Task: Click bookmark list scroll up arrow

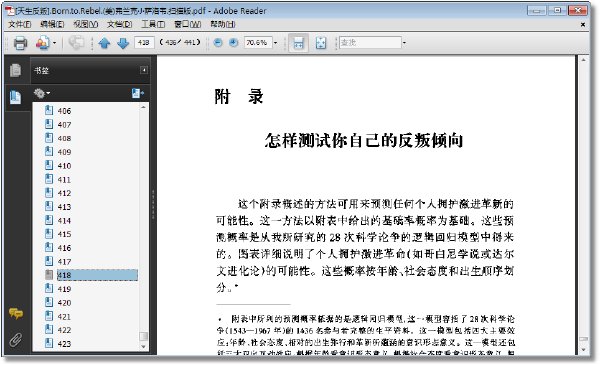Action: click(143, 108)
